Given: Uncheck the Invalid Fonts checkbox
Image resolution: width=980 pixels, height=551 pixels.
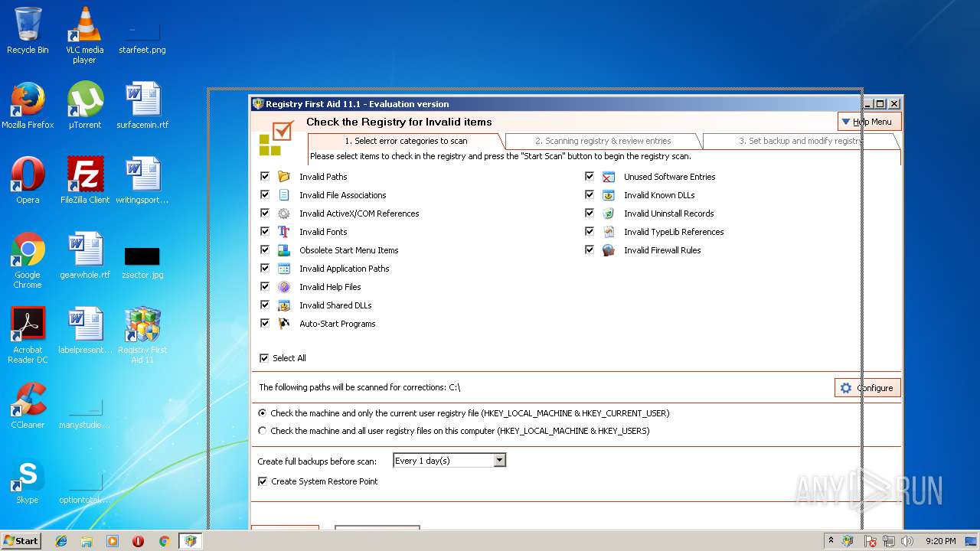Looking at the screenshot, I should click(265, 231).
